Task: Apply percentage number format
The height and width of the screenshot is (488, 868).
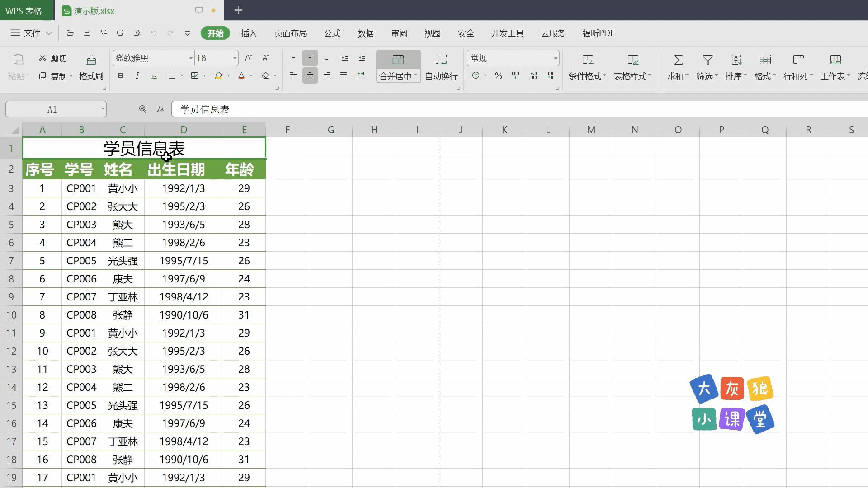Action: click(498, 75)
